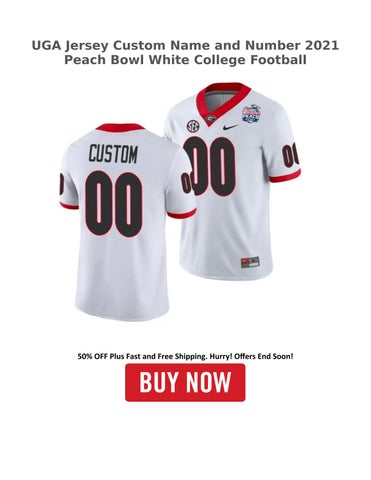371x480 pixels.
Task: Click the red cuff on front jersey sleeve
Action: pyautogui.click(x=285, y=176)
